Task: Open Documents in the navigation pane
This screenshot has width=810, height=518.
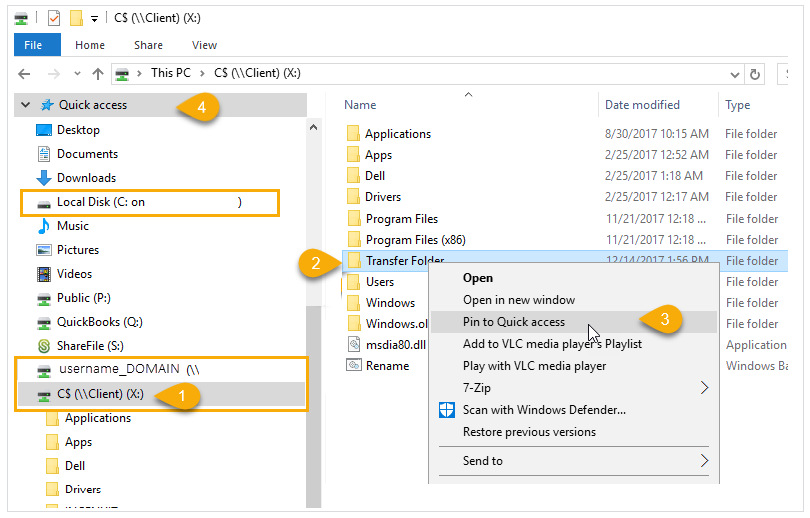Action: pos(87,154)
